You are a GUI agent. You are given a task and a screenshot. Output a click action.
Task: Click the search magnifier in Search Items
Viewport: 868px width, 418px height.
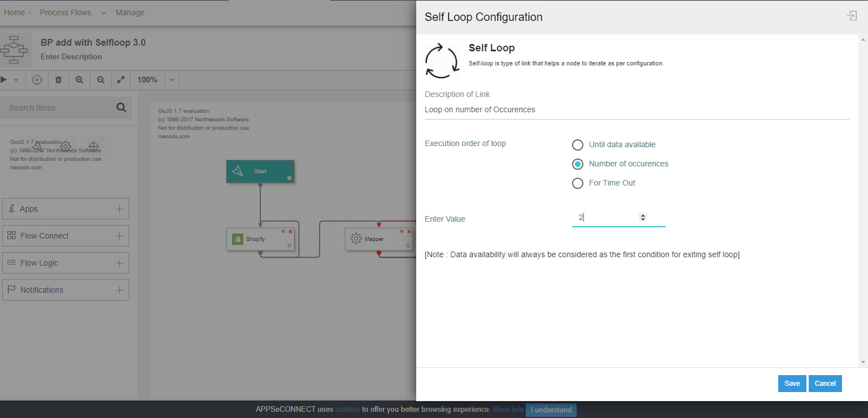click(121, 107)
